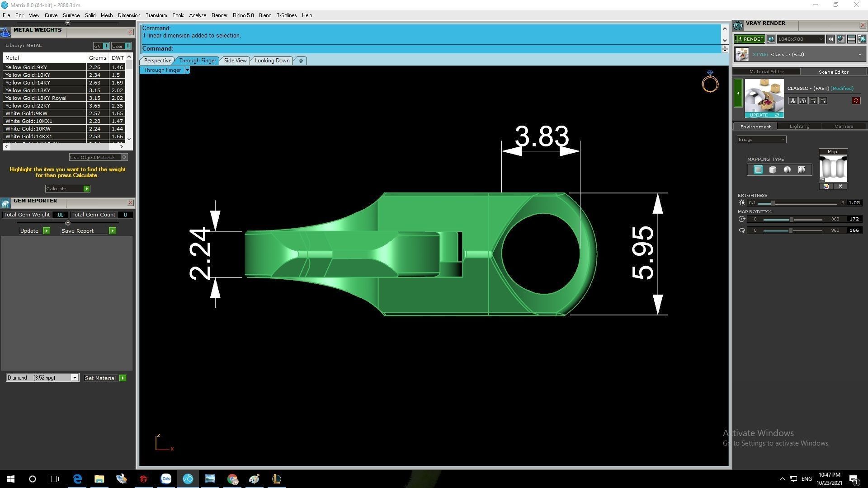Screen dimensions: 868x488
Task: Click the save scene style floppy icon
Action: tap(793, 101)
